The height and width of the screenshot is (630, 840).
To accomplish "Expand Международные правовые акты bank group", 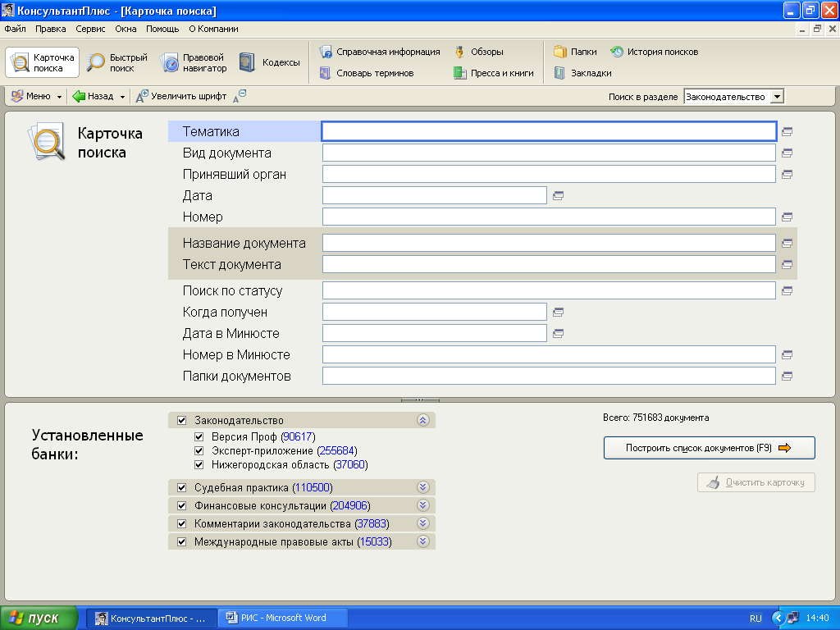I will coord(422,541).
